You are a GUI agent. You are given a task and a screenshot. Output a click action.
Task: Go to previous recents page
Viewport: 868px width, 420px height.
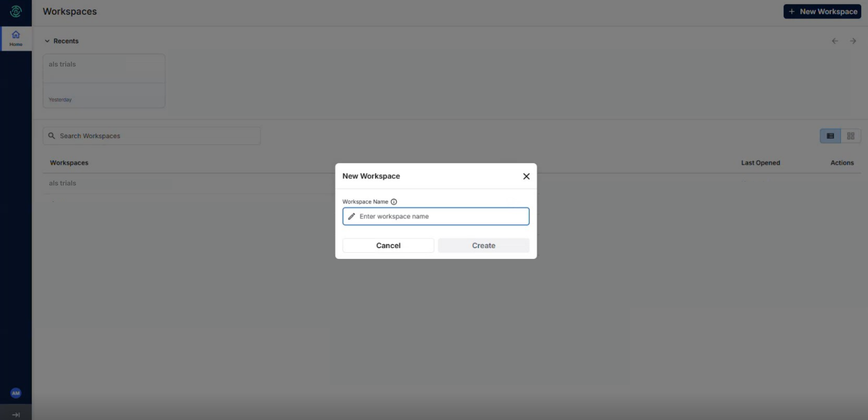point(835,41)
